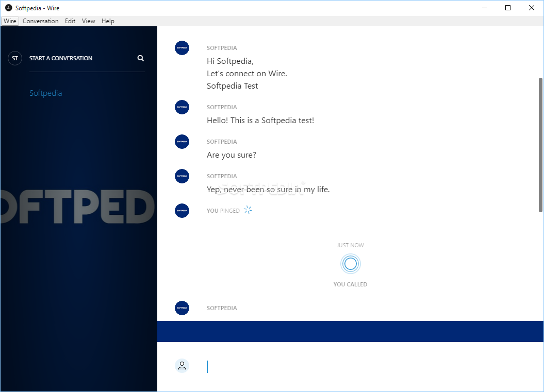
Task: Close the Wire window
Action: point(531,8)
